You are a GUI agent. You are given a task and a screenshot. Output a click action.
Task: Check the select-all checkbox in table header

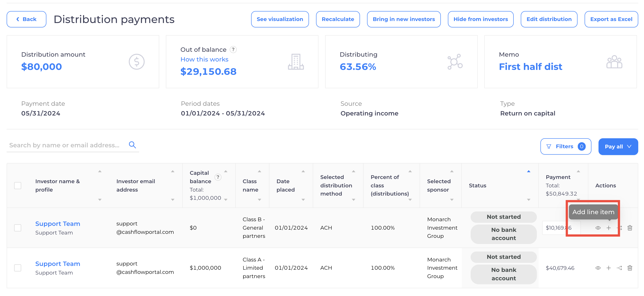(17, 185)
